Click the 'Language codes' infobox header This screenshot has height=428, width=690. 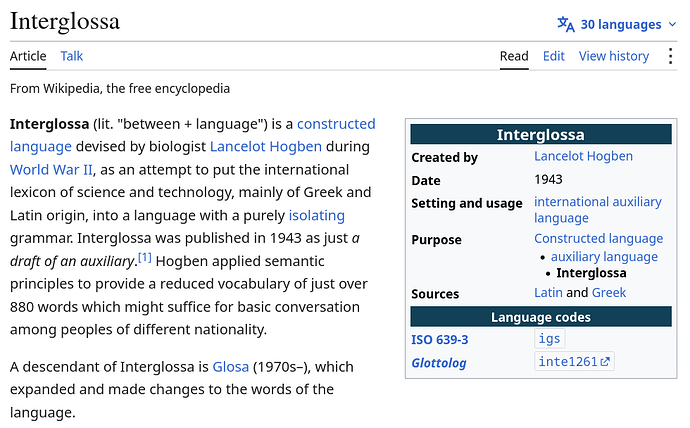541,317
